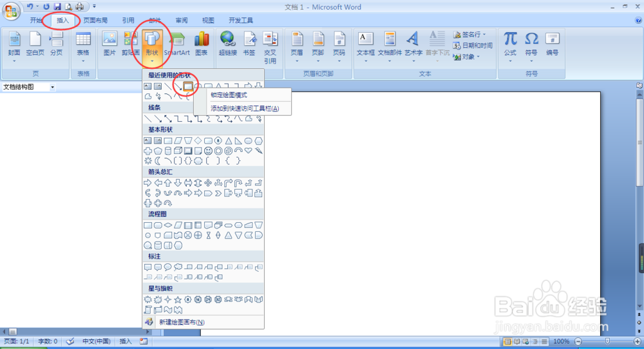
Task: Select the isosceles triangle basic shape
Action: [228, 141]
